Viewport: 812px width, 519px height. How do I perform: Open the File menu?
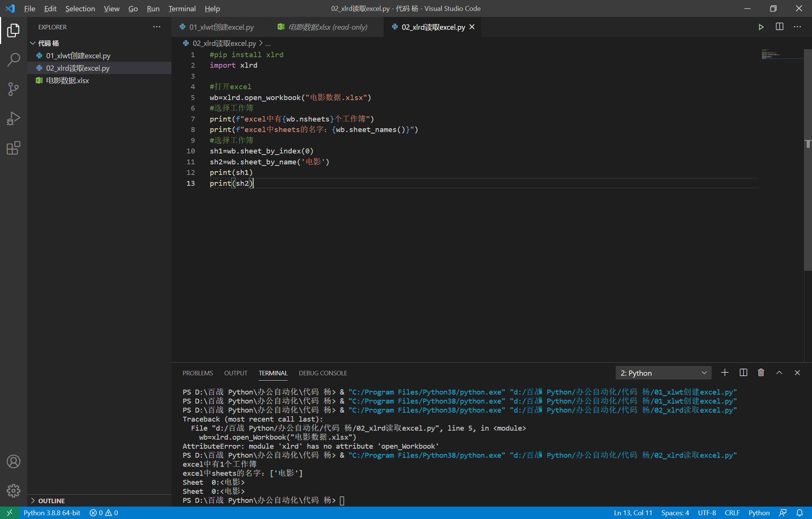click(x=29, y=8)
